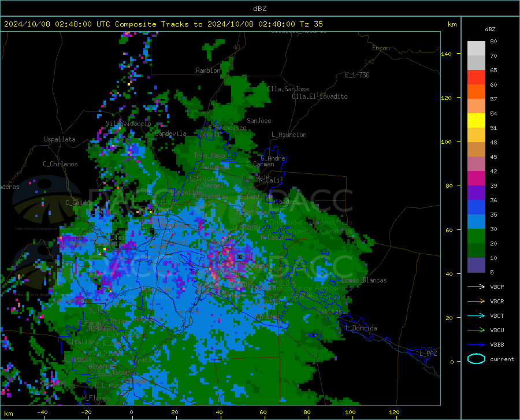Viewport: 520px width, 420px height.
Task: Click the 'current' legend label
Action: click(x=502, y=359)
